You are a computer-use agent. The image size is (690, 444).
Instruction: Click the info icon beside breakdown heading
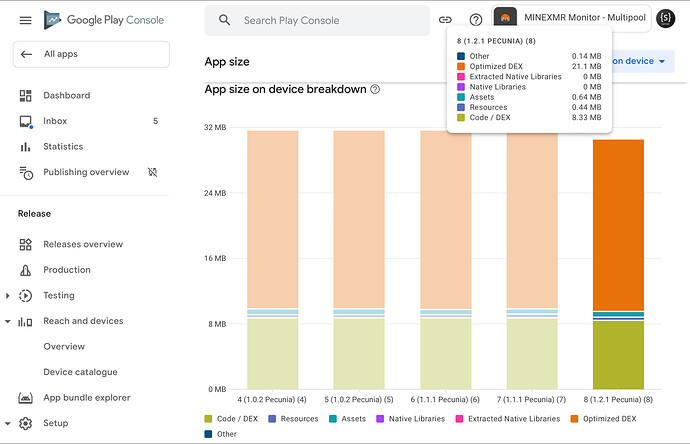[x=375, y=89]
